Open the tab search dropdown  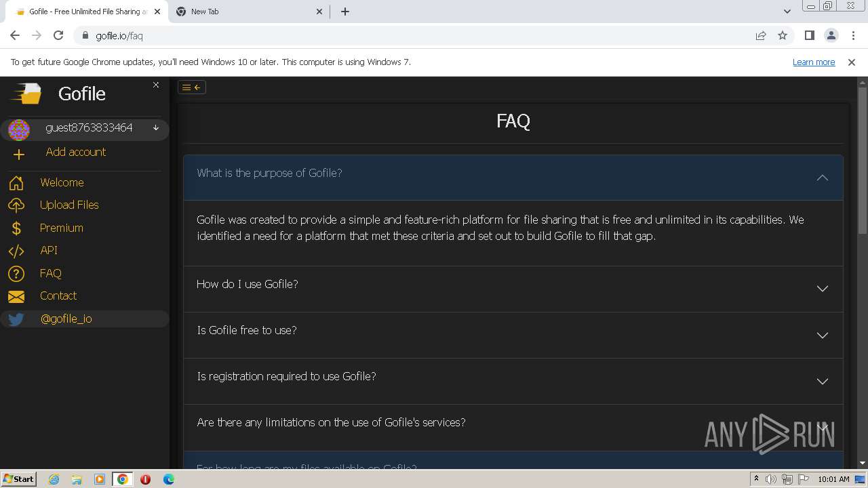point(787,12)
